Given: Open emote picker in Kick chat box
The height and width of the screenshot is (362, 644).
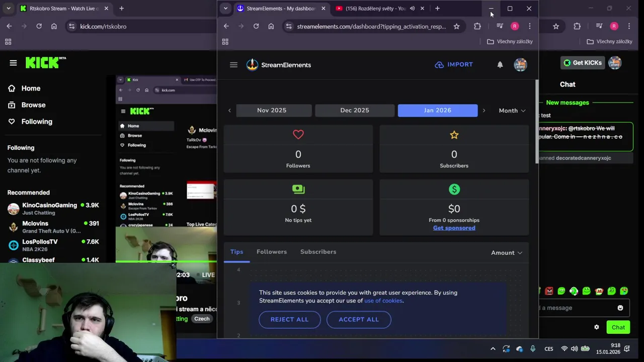Looking at the screenshot, I should pyautogui.click(x=620, y=308).
